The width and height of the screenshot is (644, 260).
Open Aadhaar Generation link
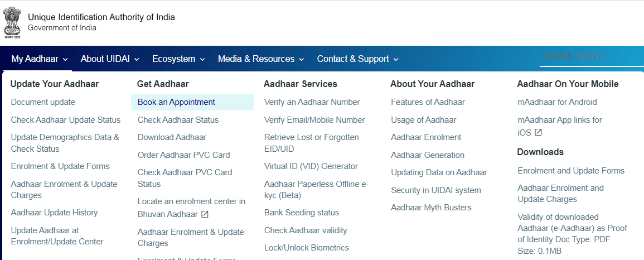(x=428, y=155)
